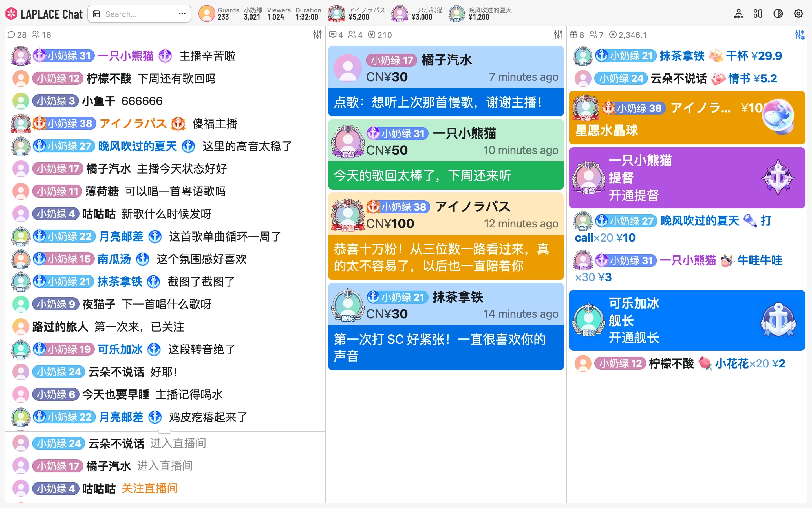
Task: Open the calendar icon in search box
Action: (97, 14)
